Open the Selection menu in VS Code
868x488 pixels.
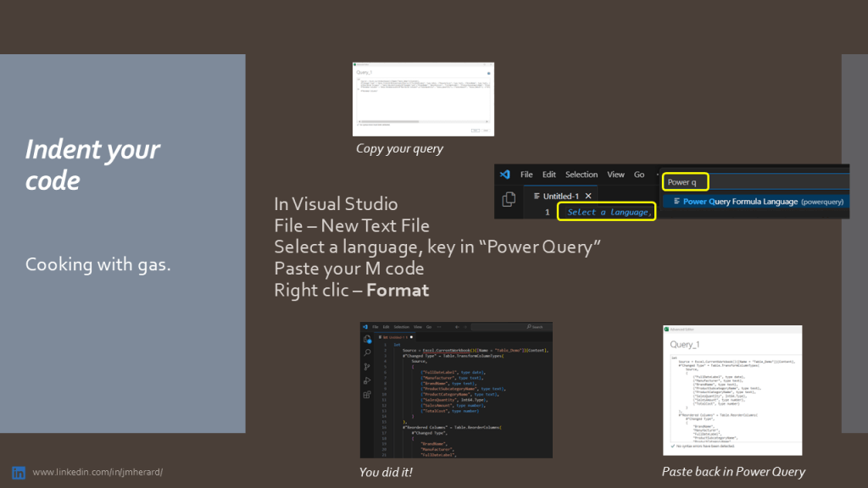pos(581,175)
